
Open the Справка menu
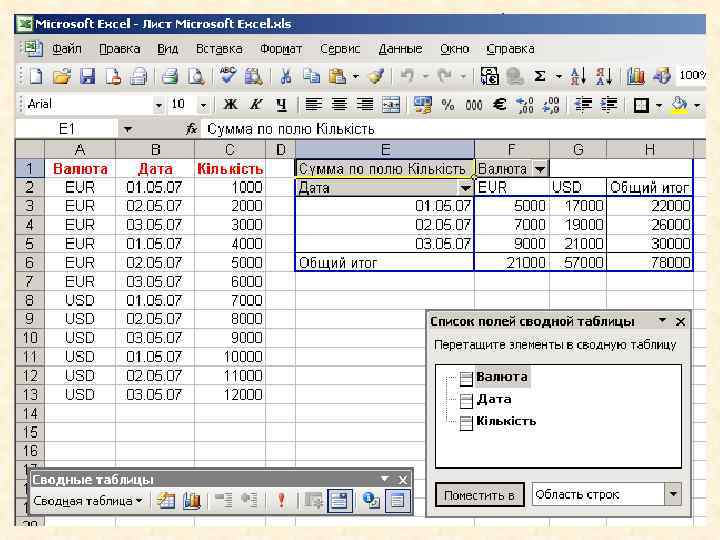510,49
